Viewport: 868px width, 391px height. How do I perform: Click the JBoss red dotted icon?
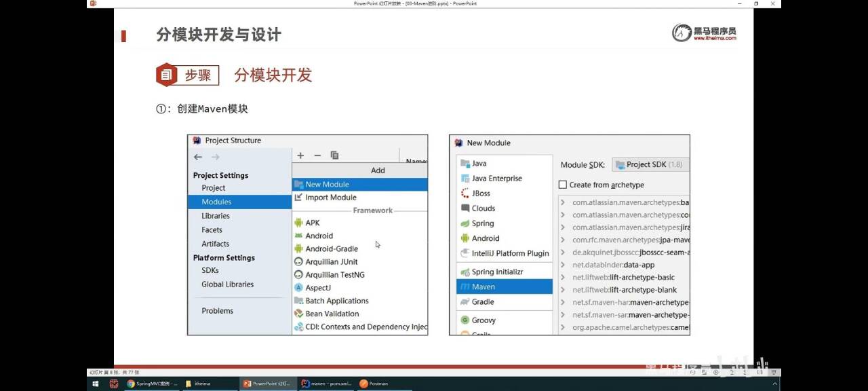coord(465,193)
